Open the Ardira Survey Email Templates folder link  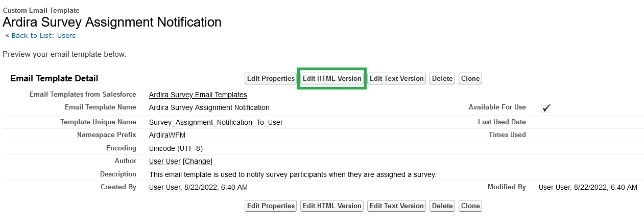point(198,95)
